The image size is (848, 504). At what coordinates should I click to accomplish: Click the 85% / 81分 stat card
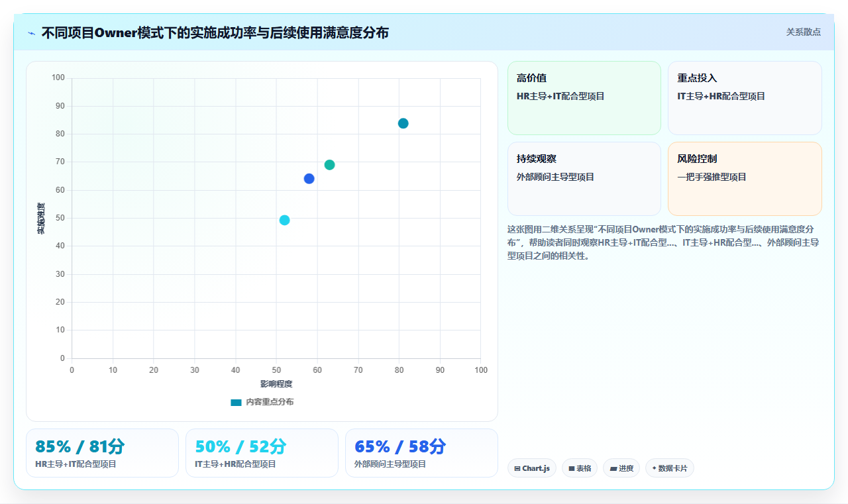point(102,453)
